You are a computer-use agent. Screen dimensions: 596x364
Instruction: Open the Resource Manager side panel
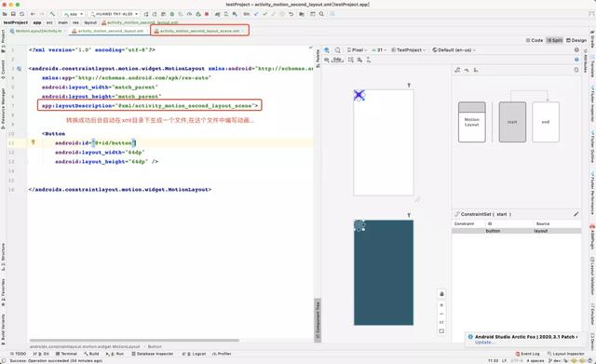pyautogui.click(x=3, y=108)
